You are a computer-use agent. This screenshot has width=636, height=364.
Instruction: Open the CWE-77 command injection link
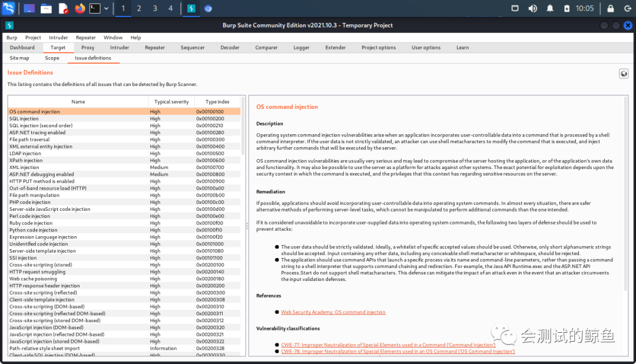[x=388, y=345]
